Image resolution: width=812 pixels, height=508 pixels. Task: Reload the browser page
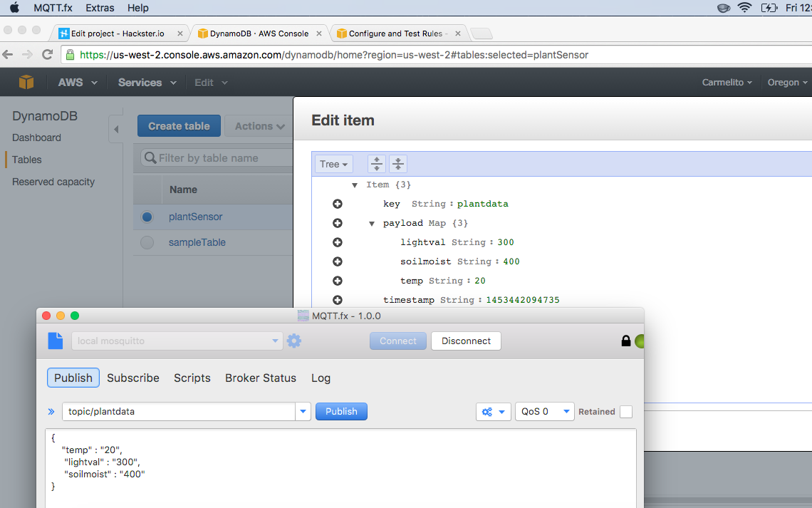pos(48,55)
